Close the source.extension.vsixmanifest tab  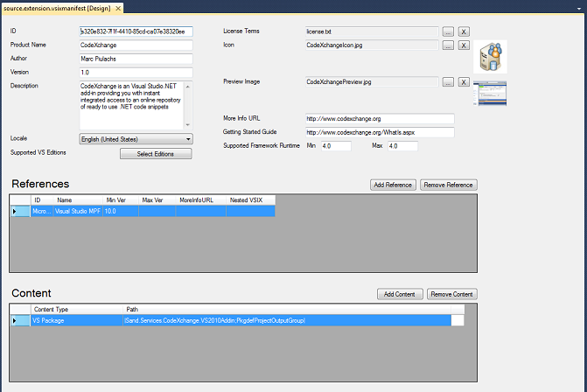(118, 8)
